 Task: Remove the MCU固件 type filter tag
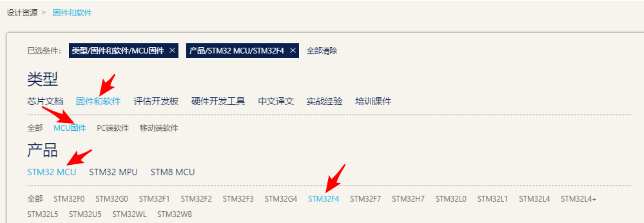coord(172,51)
